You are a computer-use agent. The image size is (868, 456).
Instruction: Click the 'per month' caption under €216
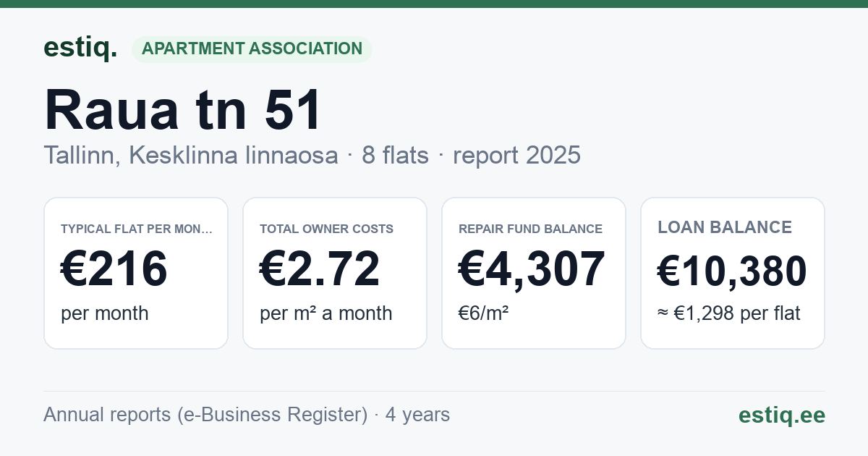105,313
